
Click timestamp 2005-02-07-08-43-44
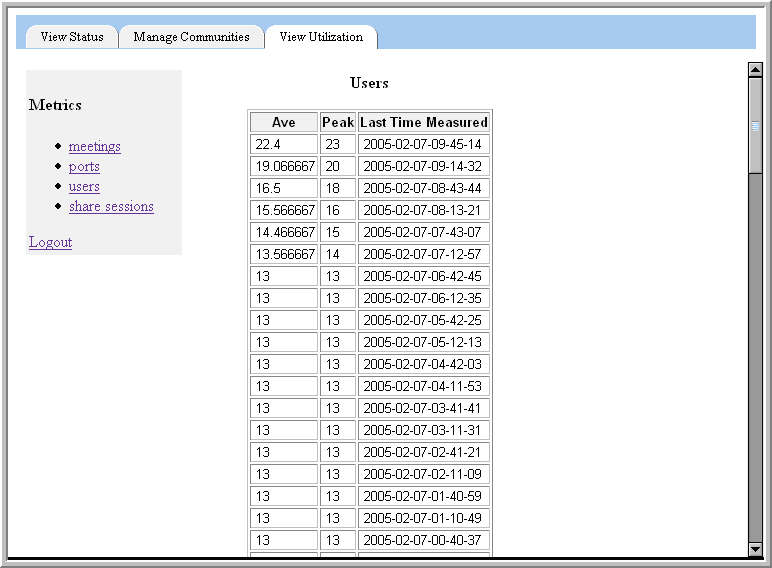(424, 188)
